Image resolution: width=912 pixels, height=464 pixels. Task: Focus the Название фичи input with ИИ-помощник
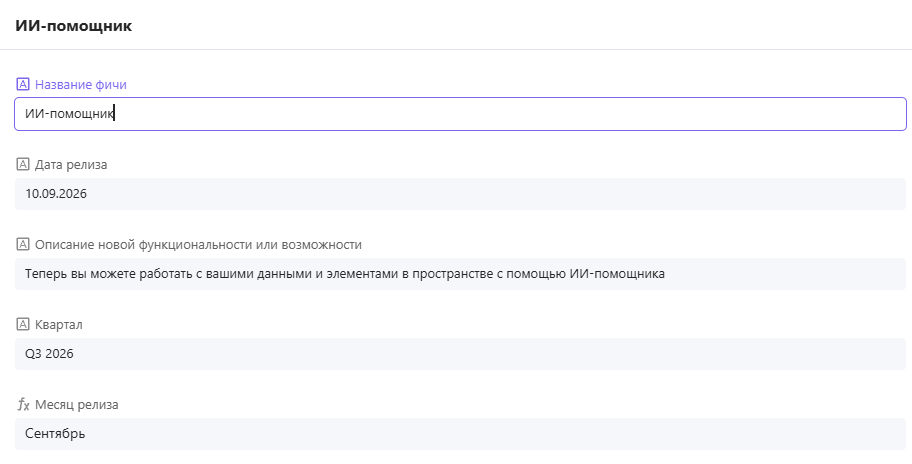[460, 114]
